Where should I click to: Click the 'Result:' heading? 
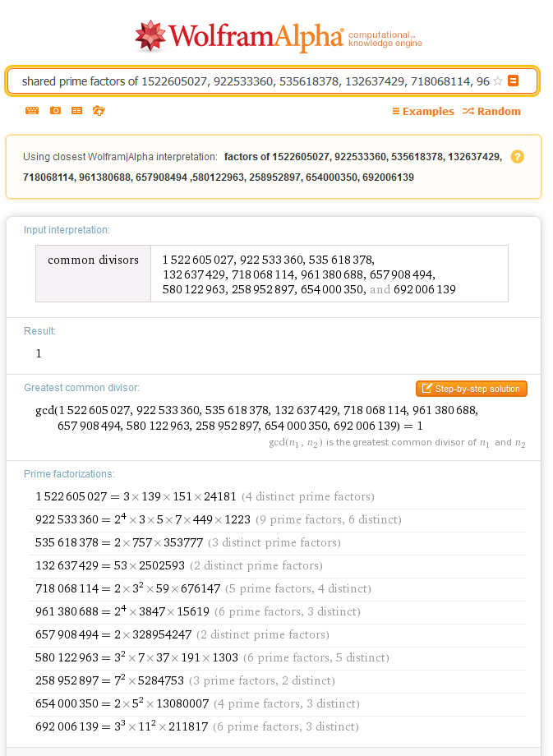(x=39, y=331)
